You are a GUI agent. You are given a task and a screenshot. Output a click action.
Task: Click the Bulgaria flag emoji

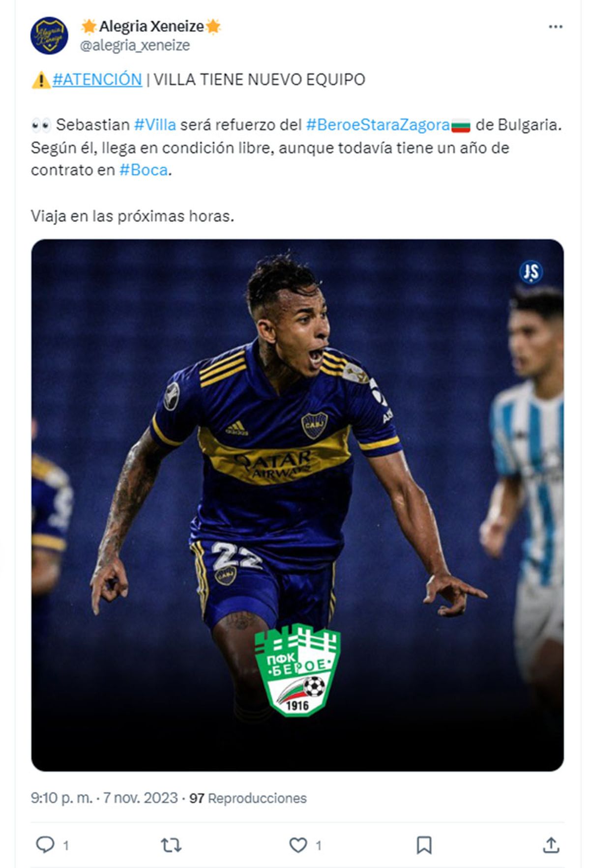461,125
